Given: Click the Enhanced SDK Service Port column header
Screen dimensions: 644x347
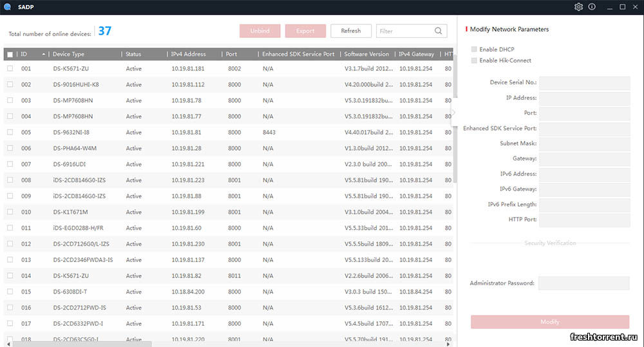Looking at the screenshot, I should click(298, 54).
